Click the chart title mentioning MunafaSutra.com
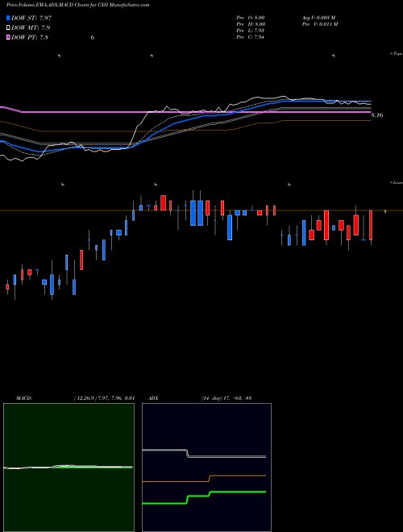 (x=77, y=5)
